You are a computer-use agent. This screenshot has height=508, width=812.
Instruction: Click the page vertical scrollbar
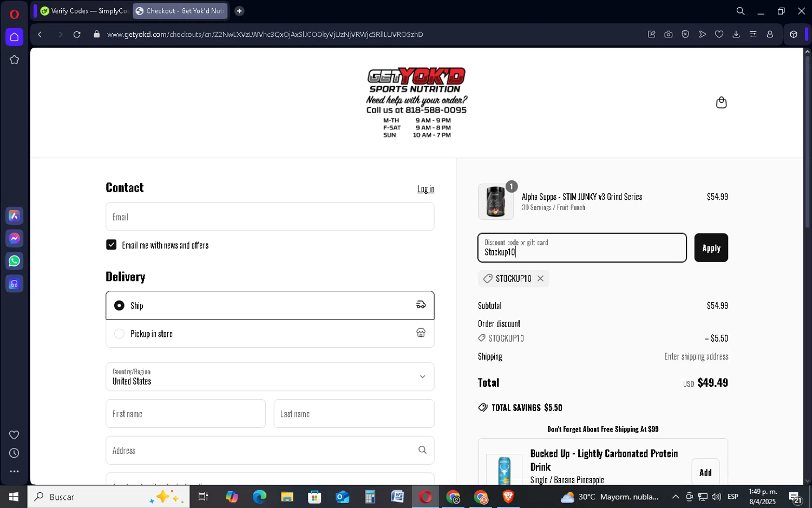(807, 141)
